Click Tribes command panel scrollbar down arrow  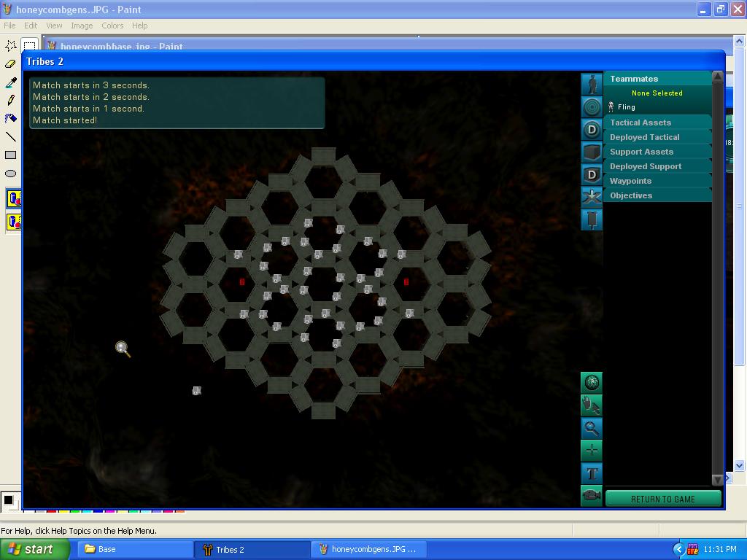click(x=718, y=480)
